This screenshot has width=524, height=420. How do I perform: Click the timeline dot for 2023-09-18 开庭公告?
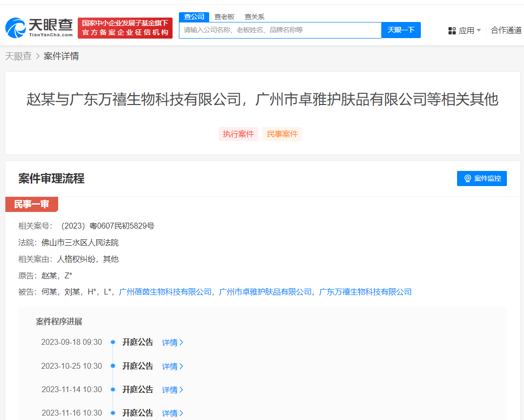click(113, 342)
